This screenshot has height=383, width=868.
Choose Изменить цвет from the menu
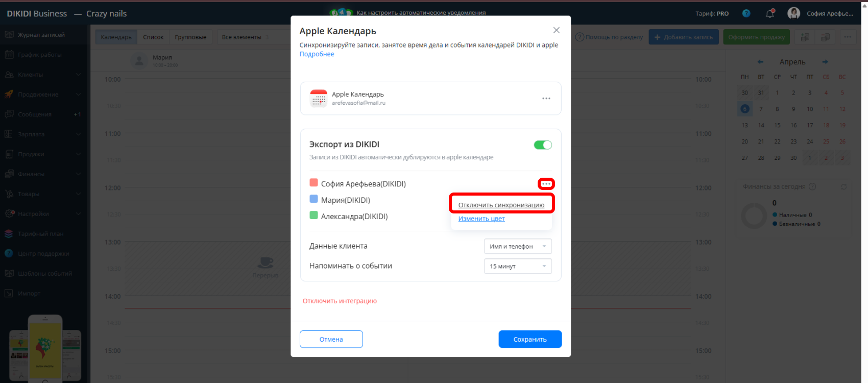coord(481,219)
